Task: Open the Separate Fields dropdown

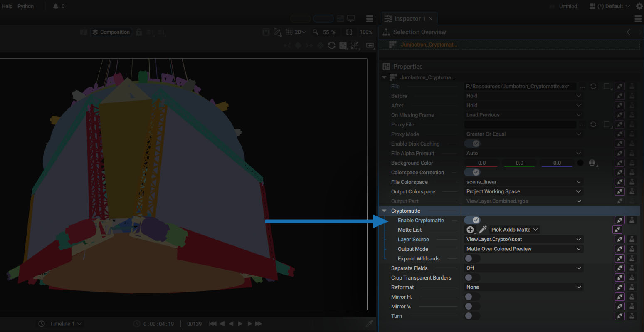Action: (523, 268)
